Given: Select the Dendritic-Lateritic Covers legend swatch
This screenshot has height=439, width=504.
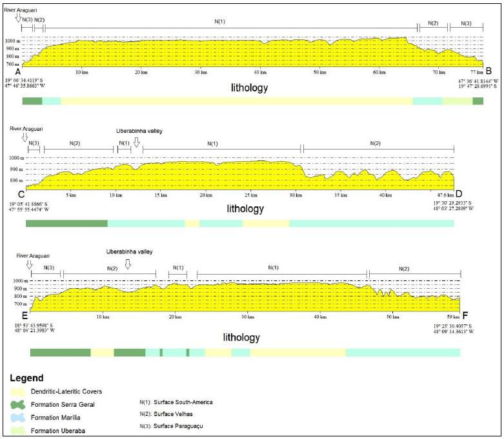Looking at the screenshot, I should tap(21, 391).
